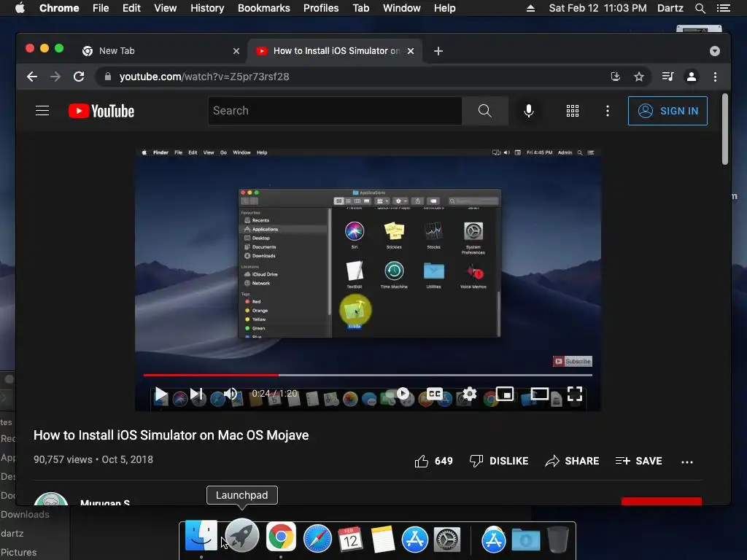Open the Apple menu
Viewport: 747px width, 560px height.
click(x=20, y=8)
